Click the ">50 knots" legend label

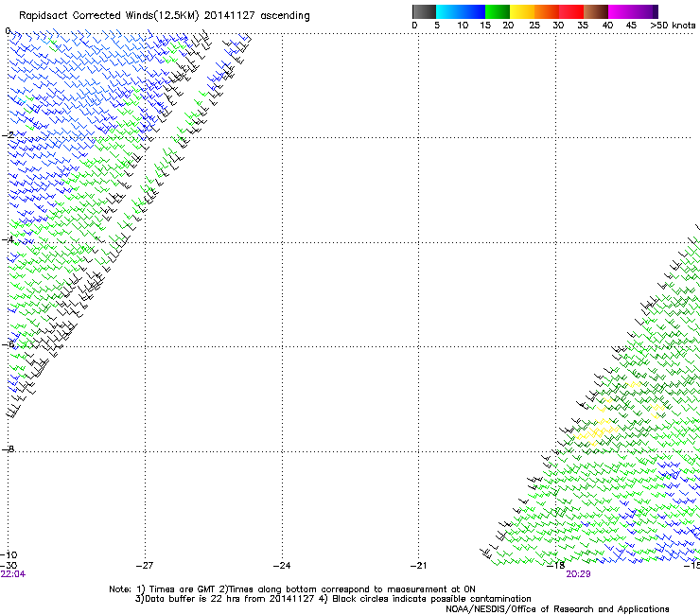point(673,26)
